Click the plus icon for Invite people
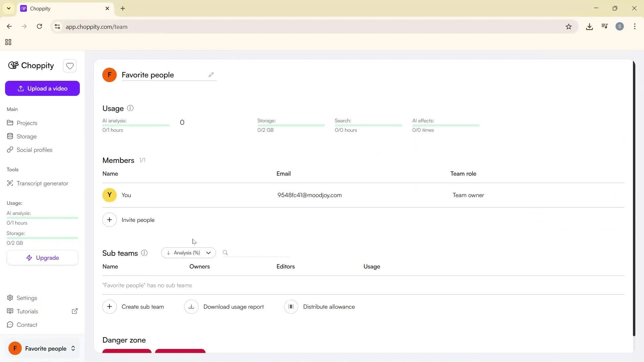The width and height of the screenshot is (644, 362). click(x=109, y=220)
